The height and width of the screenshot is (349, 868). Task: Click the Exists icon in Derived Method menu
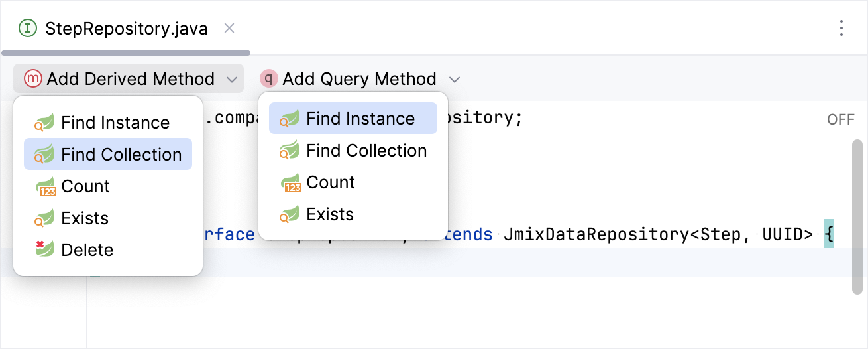(x=44, y=218)
